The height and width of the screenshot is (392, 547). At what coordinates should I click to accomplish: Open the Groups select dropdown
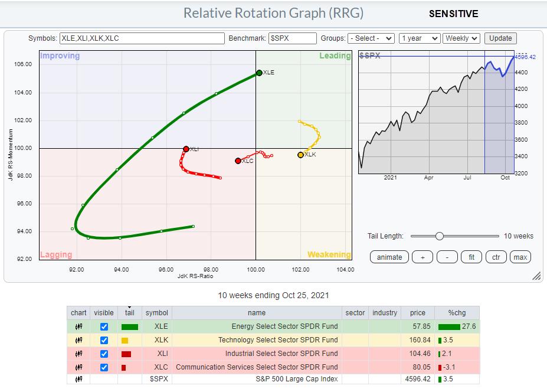pyautogui.click(x=371, y=38)
